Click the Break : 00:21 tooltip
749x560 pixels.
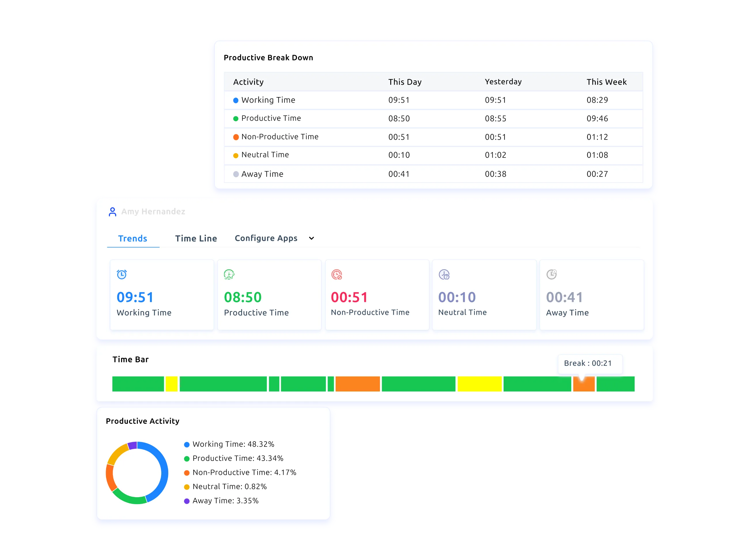tap(590, 363)
